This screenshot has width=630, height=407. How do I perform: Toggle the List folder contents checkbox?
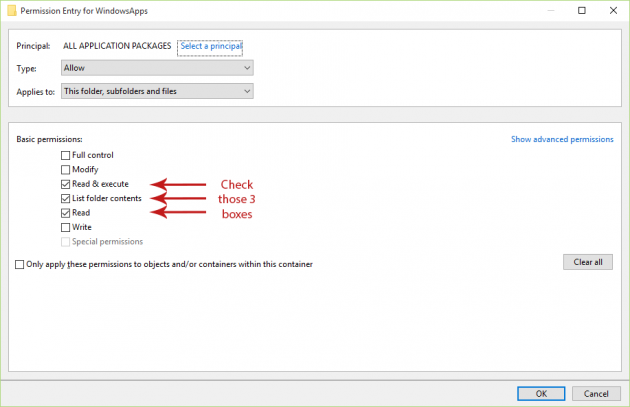(65, 198)
